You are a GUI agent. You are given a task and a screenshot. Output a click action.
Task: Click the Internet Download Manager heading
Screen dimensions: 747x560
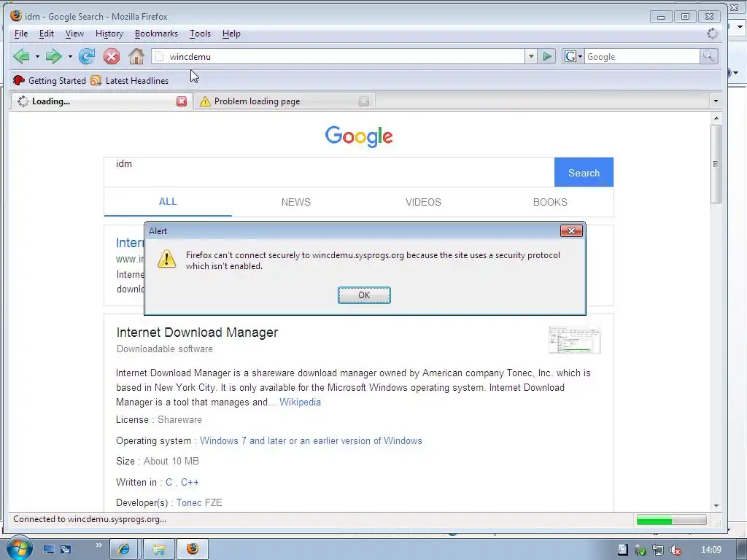197,332
